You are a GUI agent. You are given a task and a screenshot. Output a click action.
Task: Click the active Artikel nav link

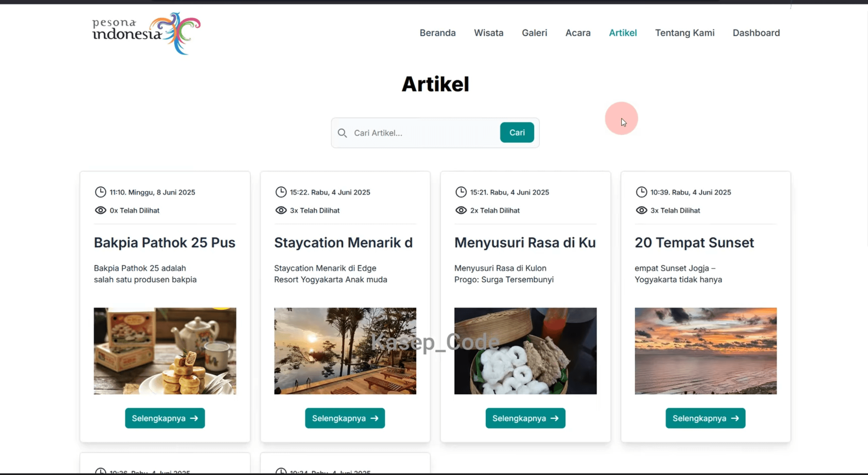(x=623, y=33)
